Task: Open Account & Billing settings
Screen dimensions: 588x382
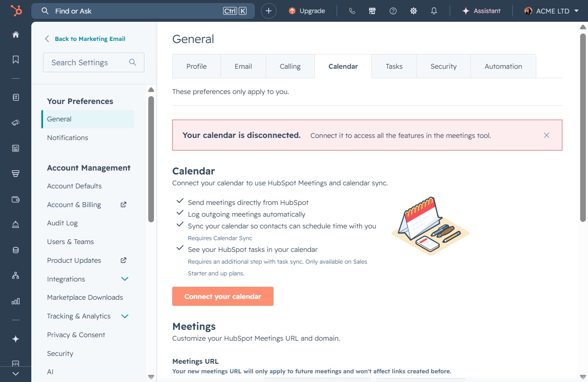Action: point(74,204)
